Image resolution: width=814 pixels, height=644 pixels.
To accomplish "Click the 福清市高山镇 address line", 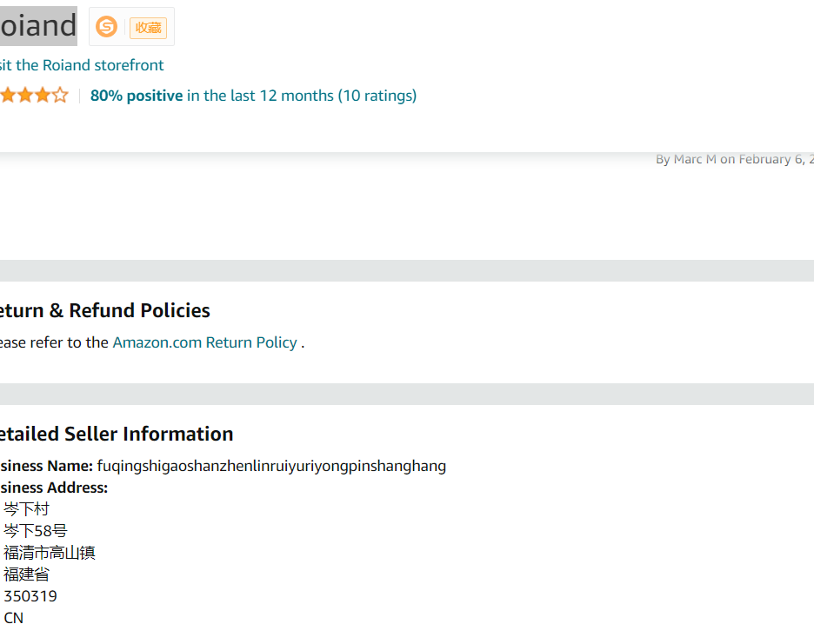I will click(x=50, y=553).
